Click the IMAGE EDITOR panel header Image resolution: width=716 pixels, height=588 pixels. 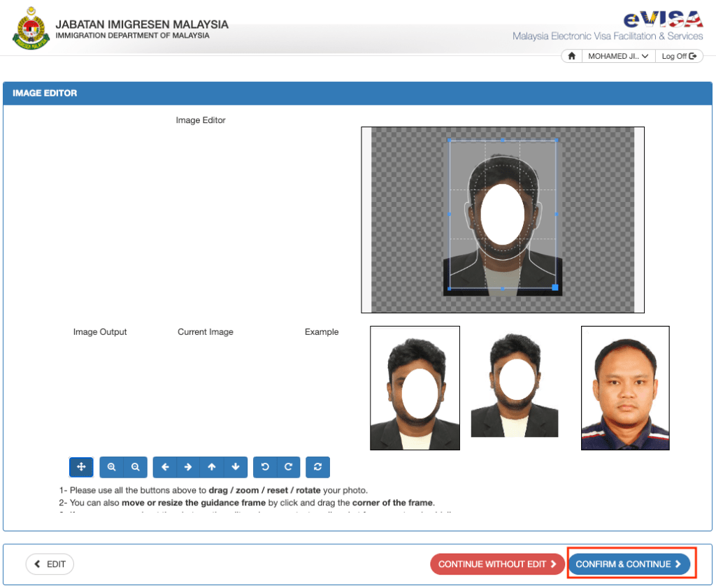(357, 93)
